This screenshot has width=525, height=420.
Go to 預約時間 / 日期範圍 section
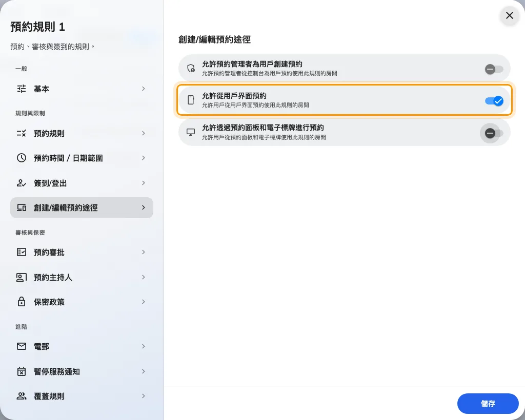(x=82, y=158)
